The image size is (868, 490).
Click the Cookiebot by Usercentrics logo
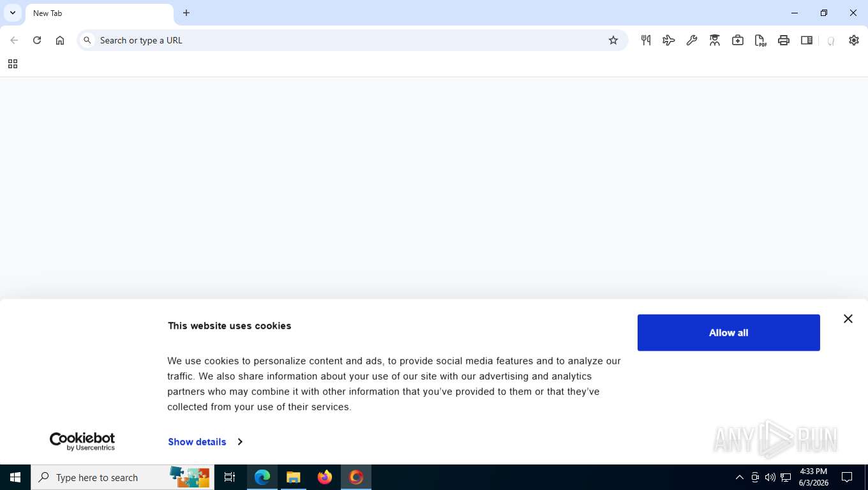click(82, 442)
